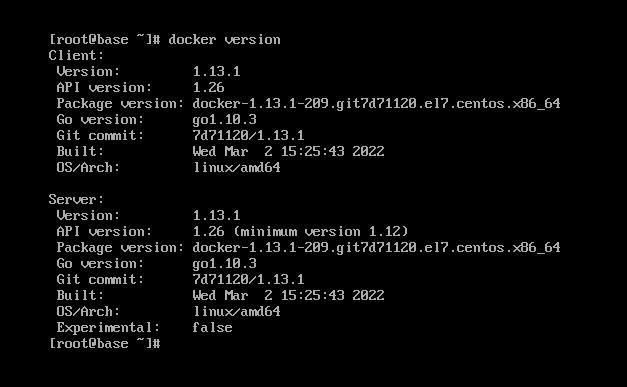Screen dimensions: 627x387
Task: Click the Client Go version go1.10.3
Action: (x=224, y=120)
